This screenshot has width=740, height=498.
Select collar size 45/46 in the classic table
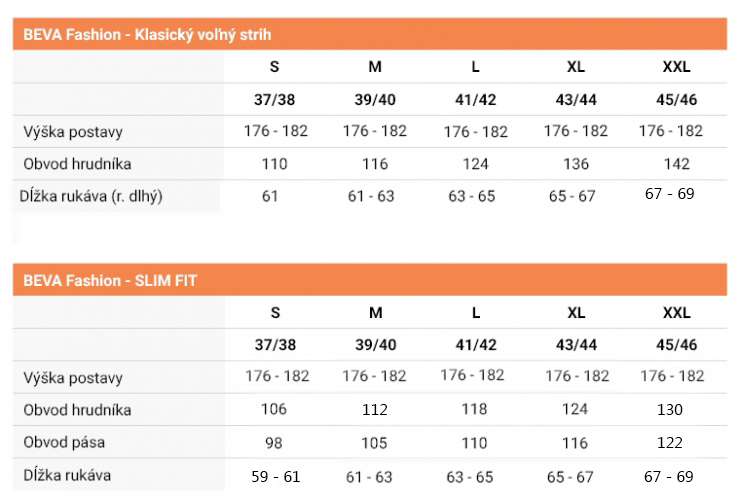(x=676, y=100)
